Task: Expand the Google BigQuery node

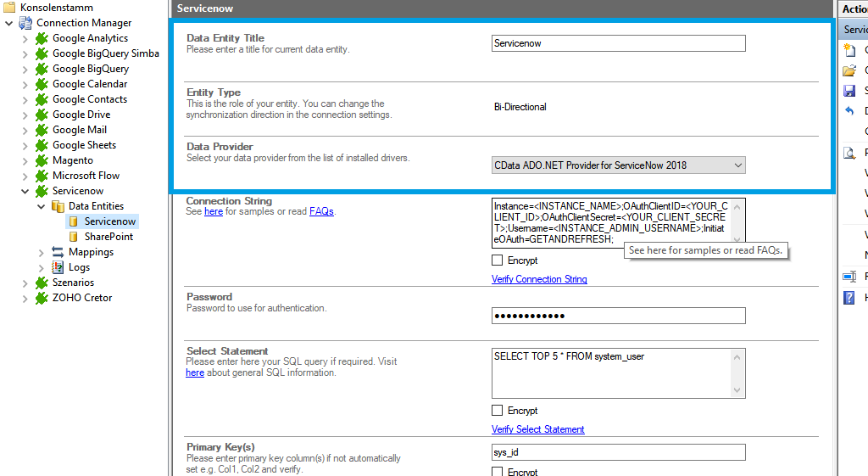Action: click(25, 70)
